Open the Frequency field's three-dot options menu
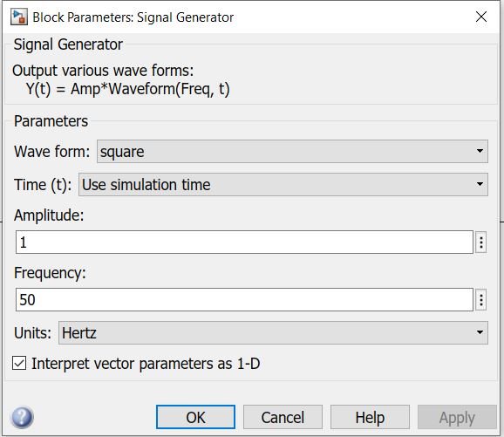Image resolution: width=504 pixels, height=437 pixels. [x=480, y=300]
